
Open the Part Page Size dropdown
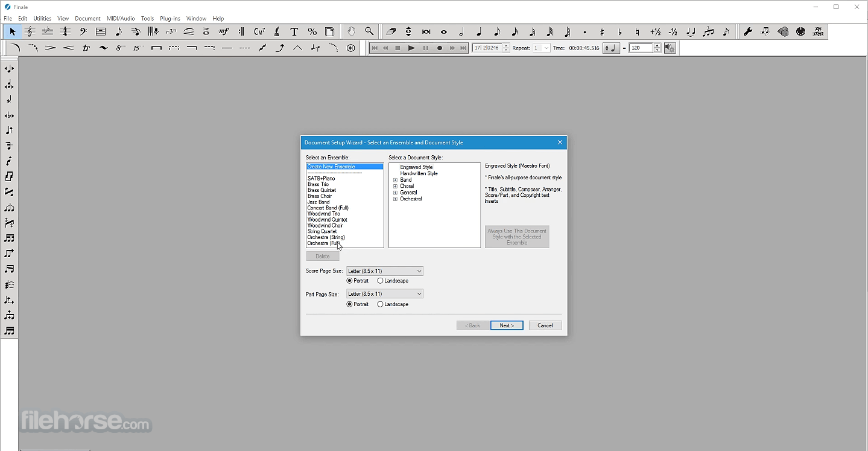pyautogui.click(x=385, y=294)
